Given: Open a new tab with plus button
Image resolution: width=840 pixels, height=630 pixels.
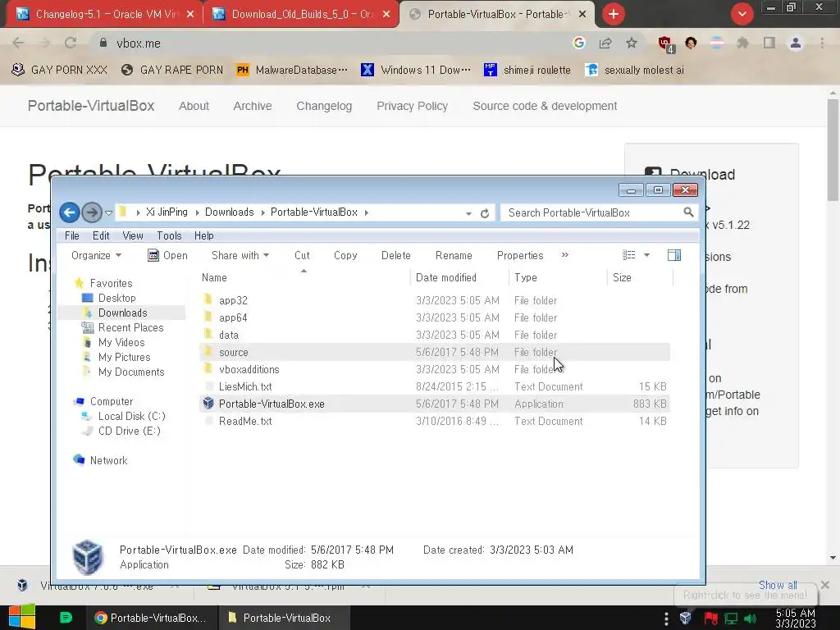Looking at the screenshot, I should pyautogui.click(x=614, y=14).
